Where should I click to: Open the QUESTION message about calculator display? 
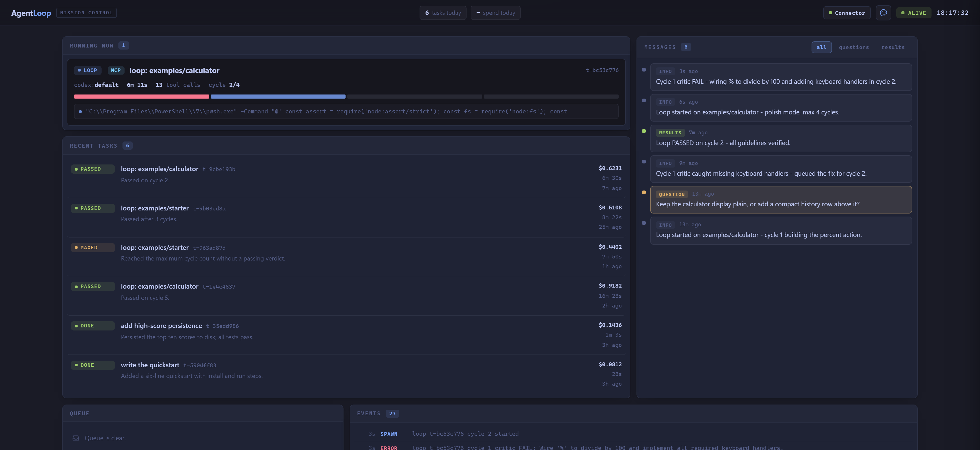pyautogui.click(x=781, y=200)
